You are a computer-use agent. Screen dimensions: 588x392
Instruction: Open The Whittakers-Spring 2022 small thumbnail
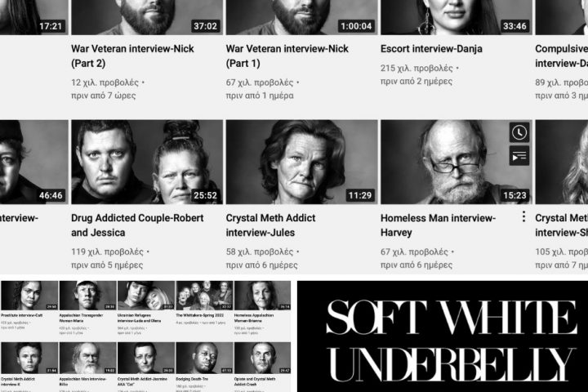pyautogui.click(x=204, y=296)
